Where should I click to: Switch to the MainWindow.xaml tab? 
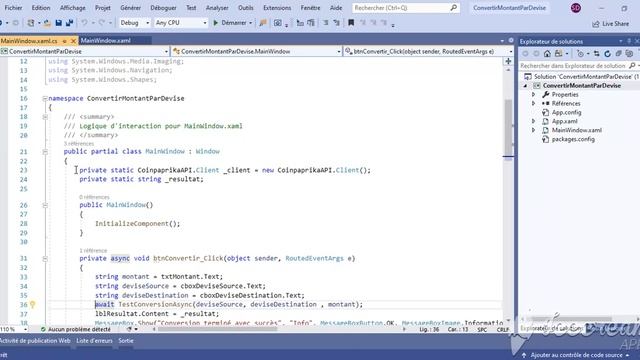pyautogui.click(x=106, y=40)
